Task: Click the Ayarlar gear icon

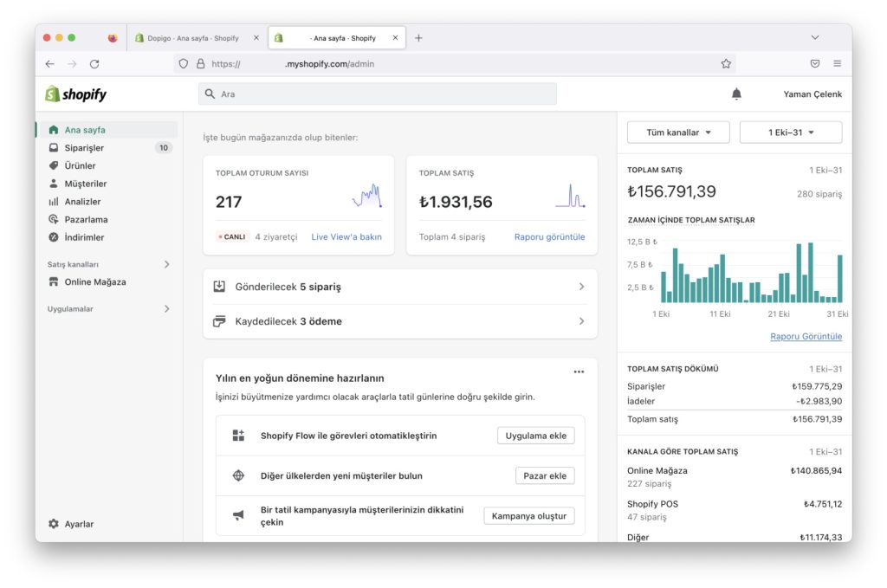Action: 53,524
